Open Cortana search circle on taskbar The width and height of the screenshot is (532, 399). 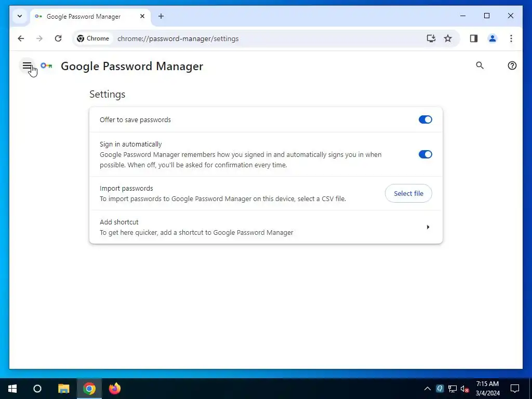[37, 389]
